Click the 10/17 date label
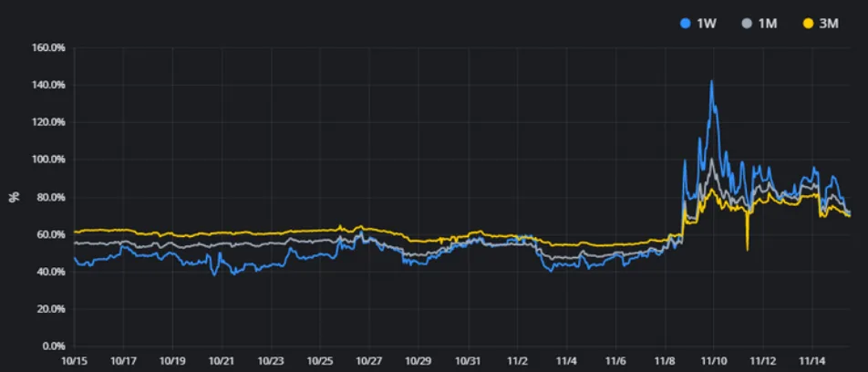This screenshot has height=372, width=868. tap(123, 360)
